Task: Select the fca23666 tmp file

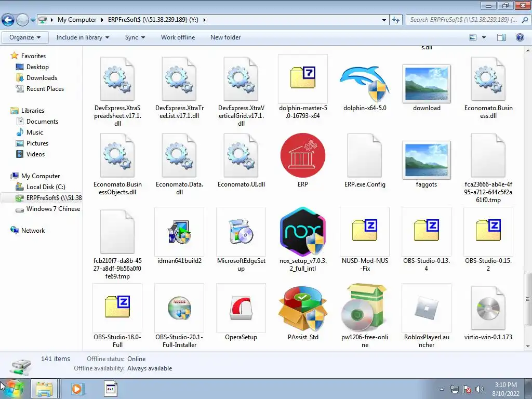Action: click(488, 155)
